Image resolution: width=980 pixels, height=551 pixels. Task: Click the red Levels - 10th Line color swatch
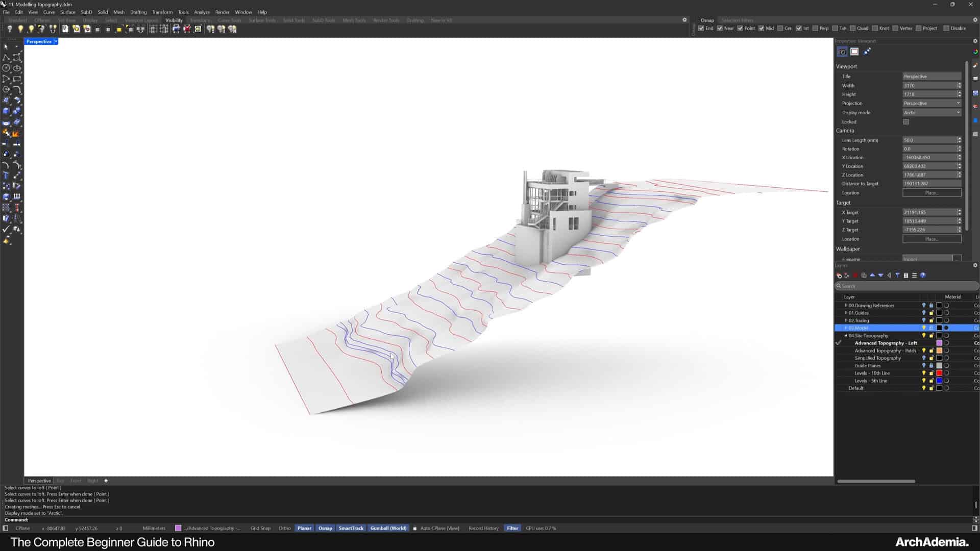[x=939, y=373]
